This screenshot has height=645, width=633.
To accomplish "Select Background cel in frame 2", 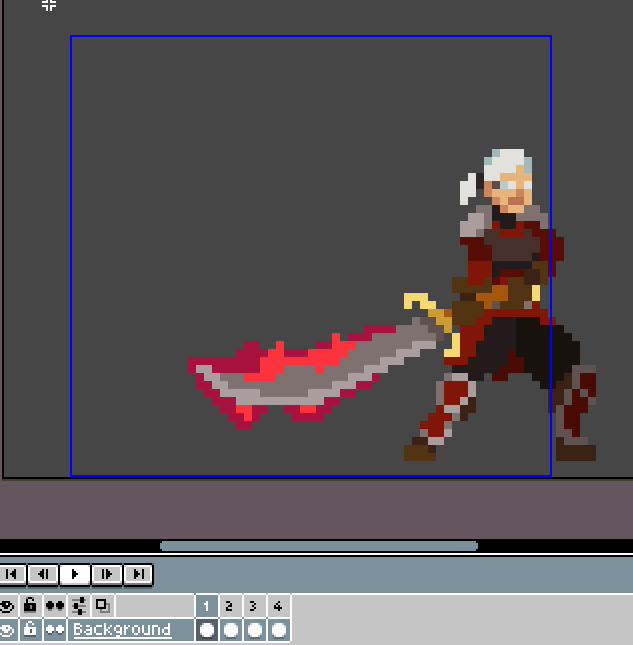I will 230,630.
